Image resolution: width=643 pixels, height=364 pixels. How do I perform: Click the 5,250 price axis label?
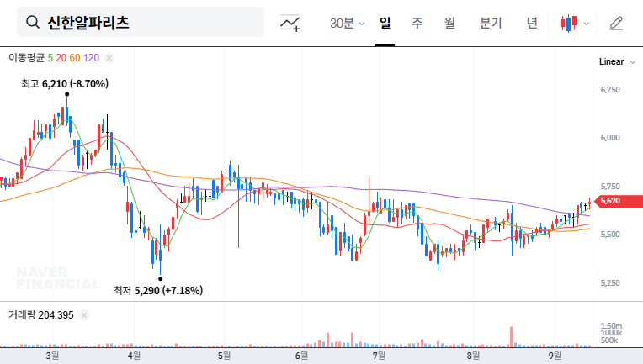[x=610, y=283]
